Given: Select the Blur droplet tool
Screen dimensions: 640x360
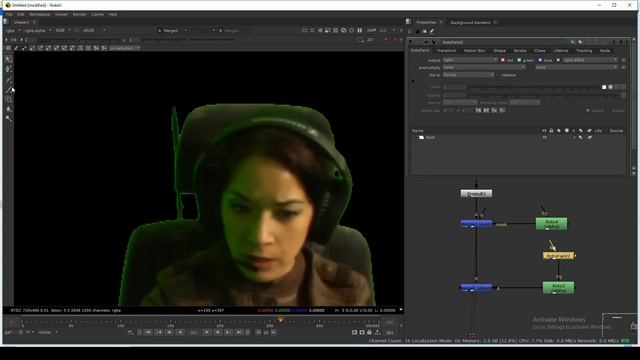Looking at the screenshot, I should coord(9,109).
